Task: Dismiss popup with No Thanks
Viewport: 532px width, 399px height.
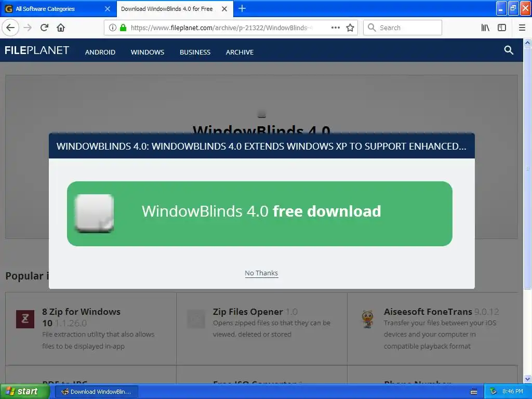Action: [x=261, y=273]
